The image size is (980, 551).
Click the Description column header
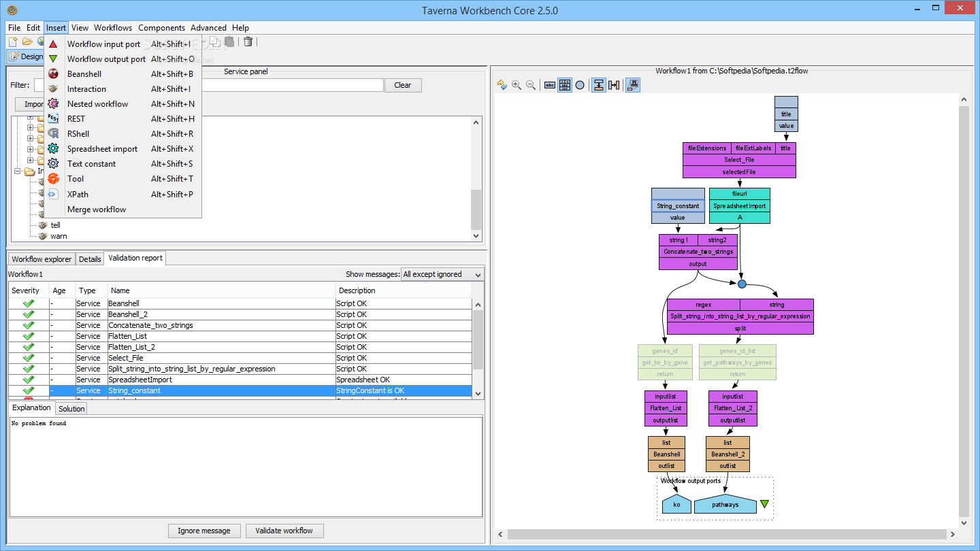pos(404,290)
